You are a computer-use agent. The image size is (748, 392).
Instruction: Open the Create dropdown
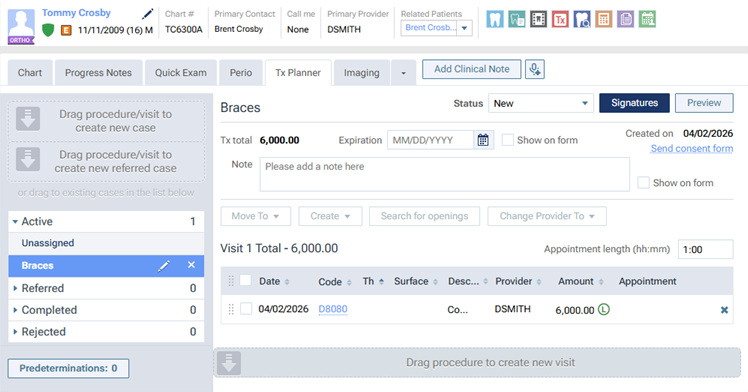point(330,216)
